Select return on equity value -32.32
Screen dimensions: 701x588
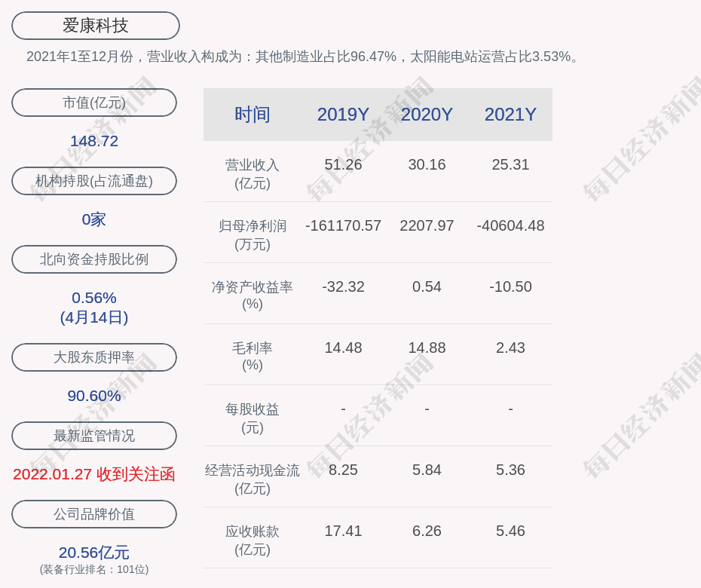click(343, 286)
